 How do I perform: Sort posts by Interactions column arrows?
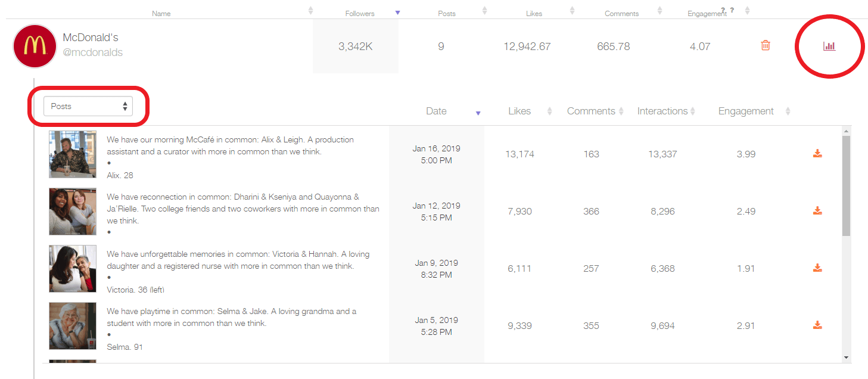point(693,111)
